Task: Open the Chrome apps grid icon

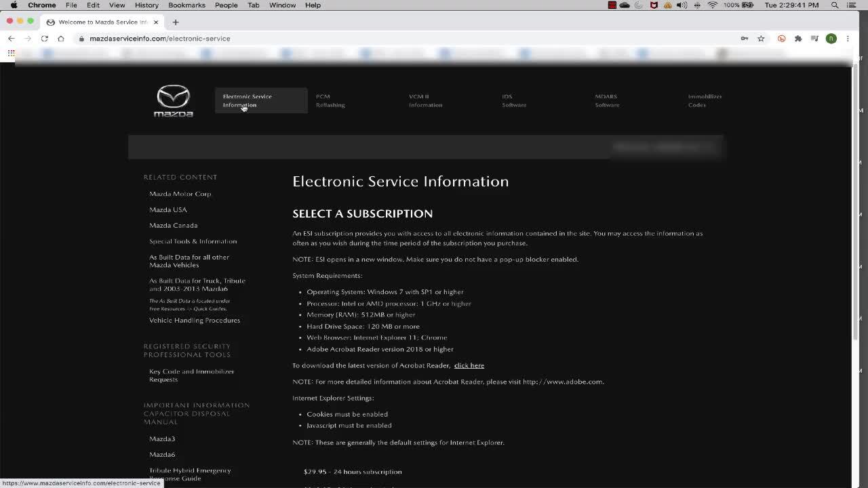Action: [x=11, y=53]
